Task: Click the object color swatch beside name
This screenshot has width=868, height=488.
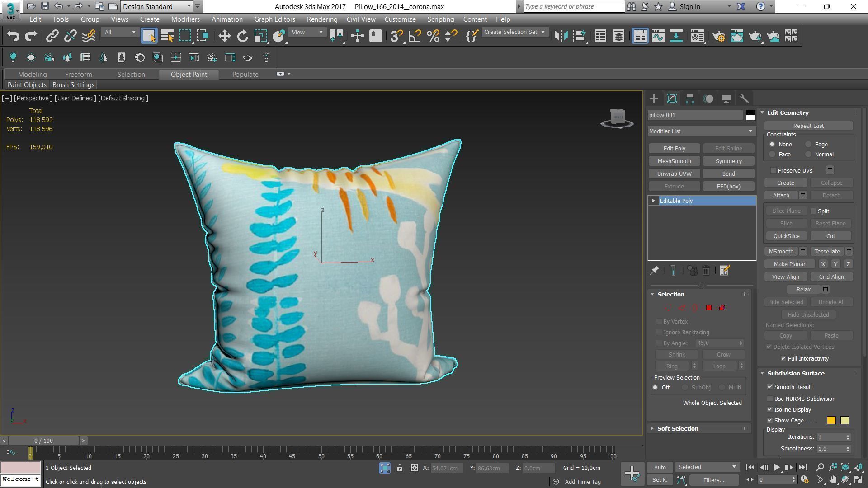Action: (x=750, y=115)
